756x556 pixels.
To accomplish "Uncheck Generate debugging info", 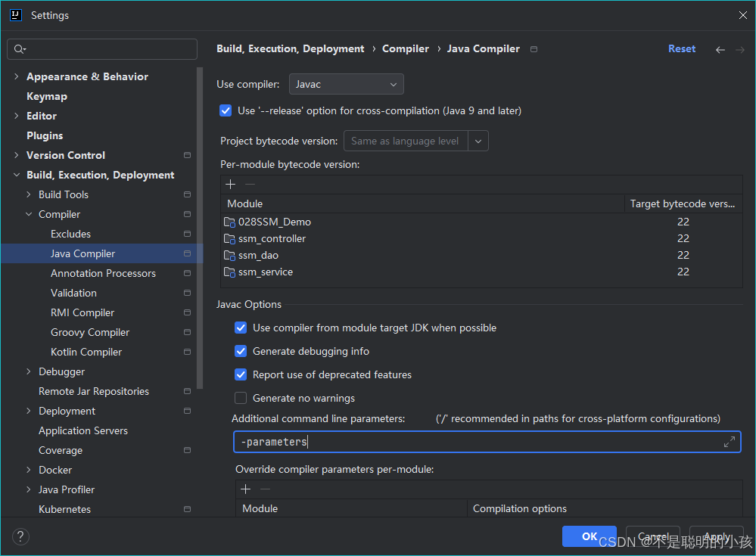I will click(241, 351).
